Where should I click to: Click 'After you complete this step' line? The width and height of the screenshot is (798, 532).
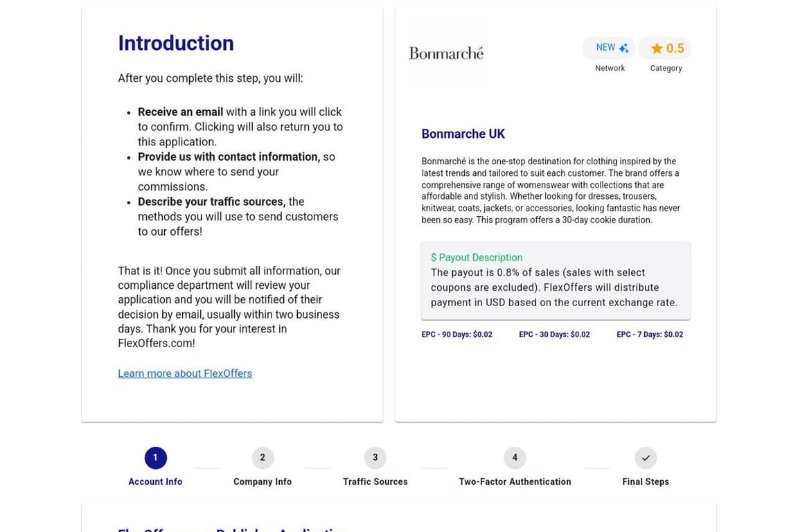point(210,78)
